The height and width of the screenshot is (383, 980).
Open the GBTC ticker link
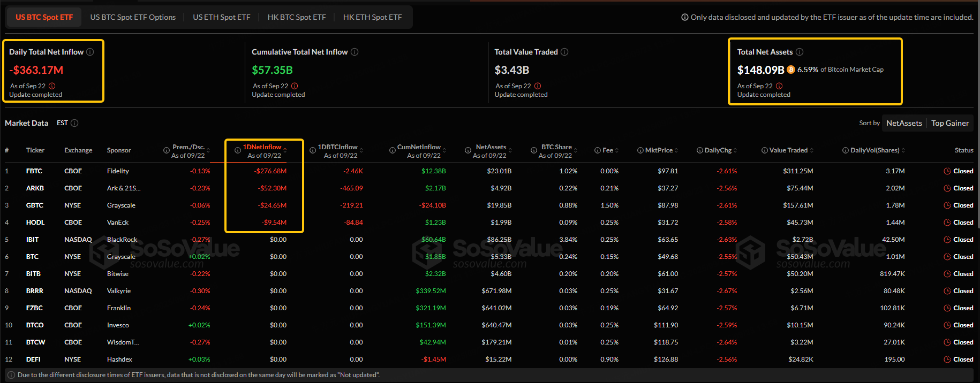click(35, 205)
